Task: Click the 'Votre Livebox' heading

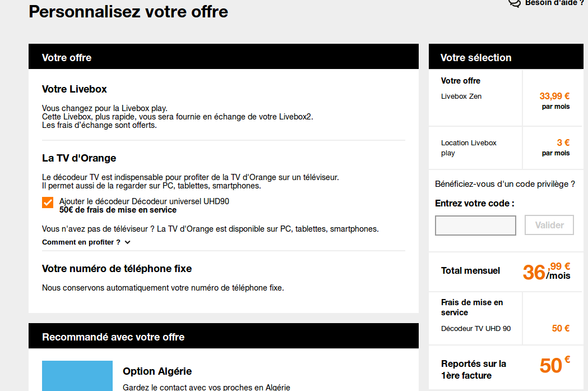Action: [74, 89]
